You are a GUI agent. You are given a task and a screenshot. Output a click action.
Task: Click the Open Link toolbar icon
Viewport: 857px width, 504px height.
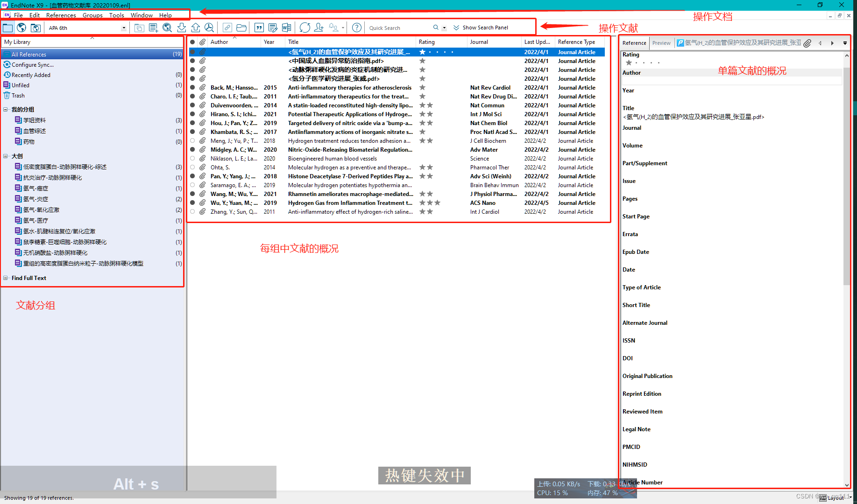[x=227, y=28]
